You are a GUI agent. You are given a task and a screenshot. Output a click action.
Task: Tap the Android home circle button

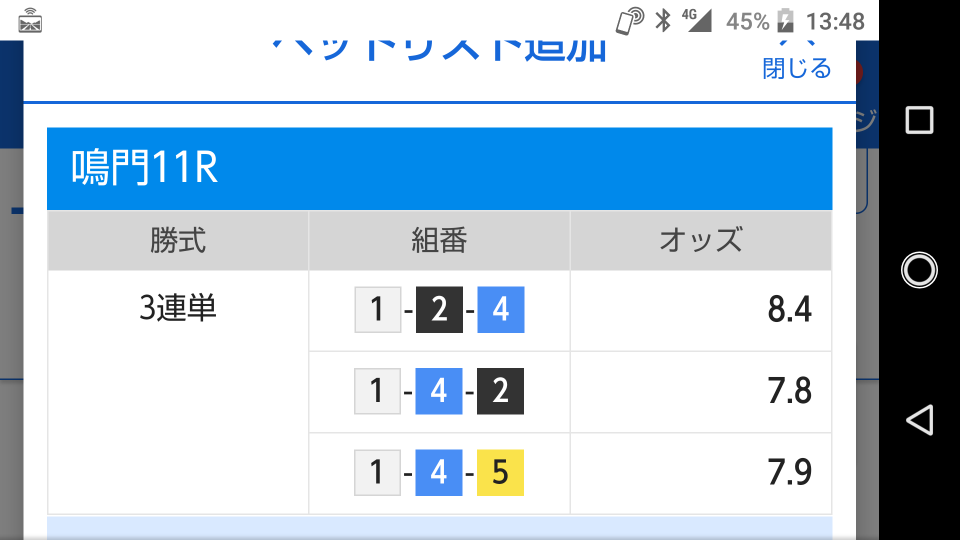[x=919, y=269]
